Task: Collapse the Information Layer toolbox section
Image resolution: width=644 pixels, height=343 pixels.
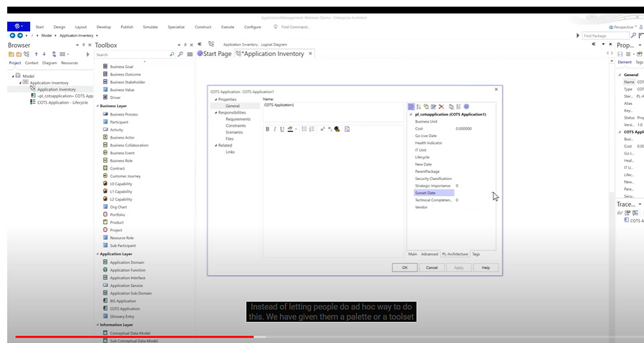Action: coord(97,325)
